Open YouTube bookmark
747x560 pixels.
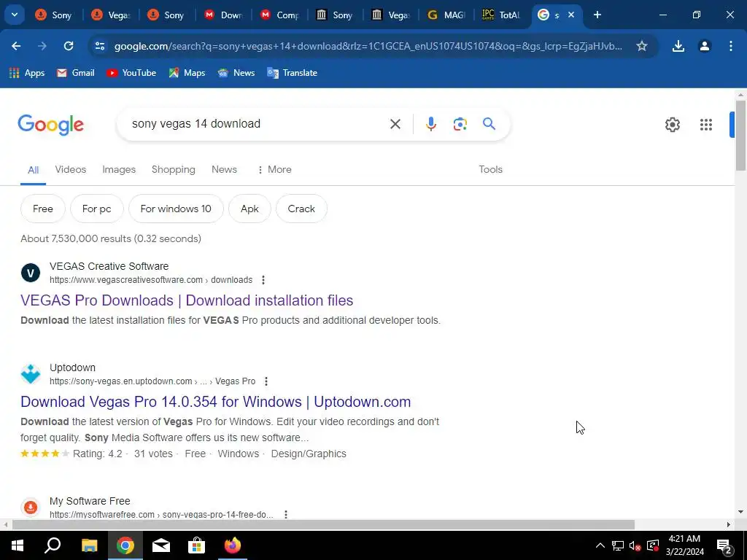coord(131,73)
